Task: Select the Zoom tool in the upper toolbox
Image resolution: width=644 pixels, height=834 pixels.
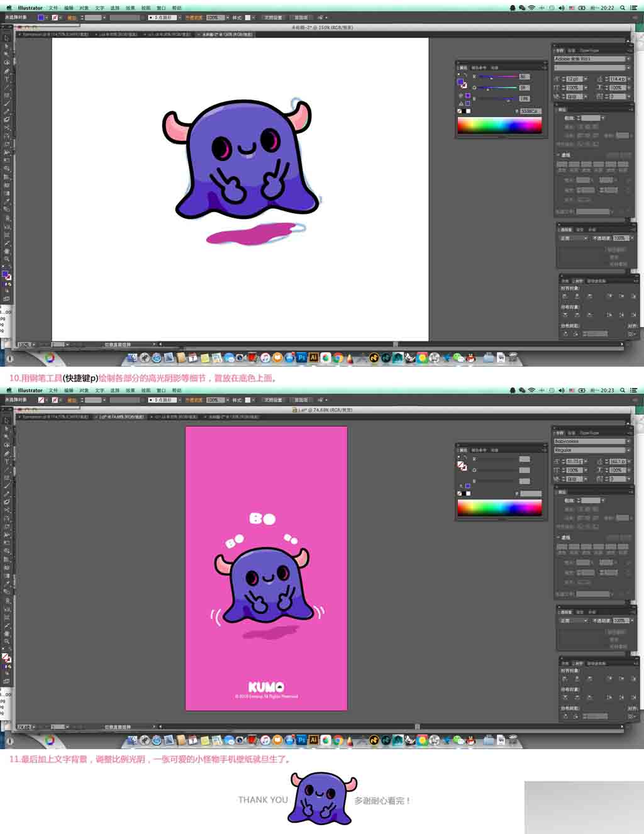Action: point(7,259)
